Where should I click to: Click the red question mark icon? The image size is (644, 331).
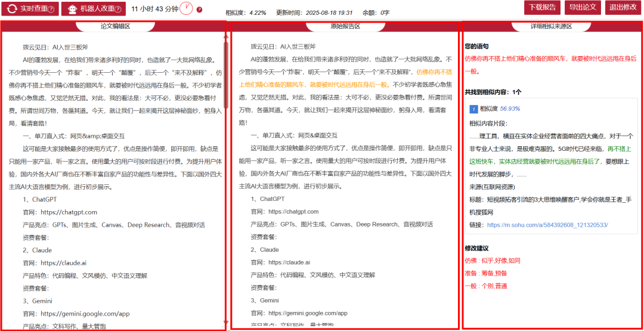pyautogui.click(x=199, y=10)
